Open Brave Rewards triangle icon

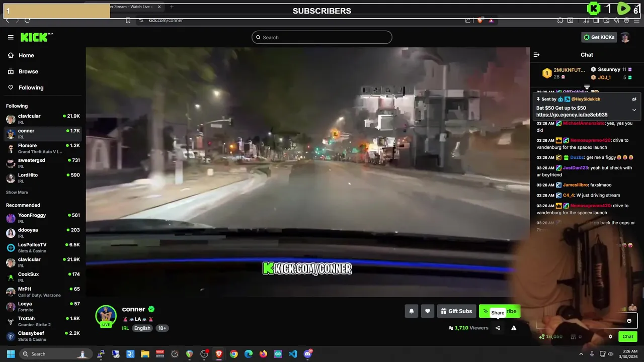(x=491, y=20)
